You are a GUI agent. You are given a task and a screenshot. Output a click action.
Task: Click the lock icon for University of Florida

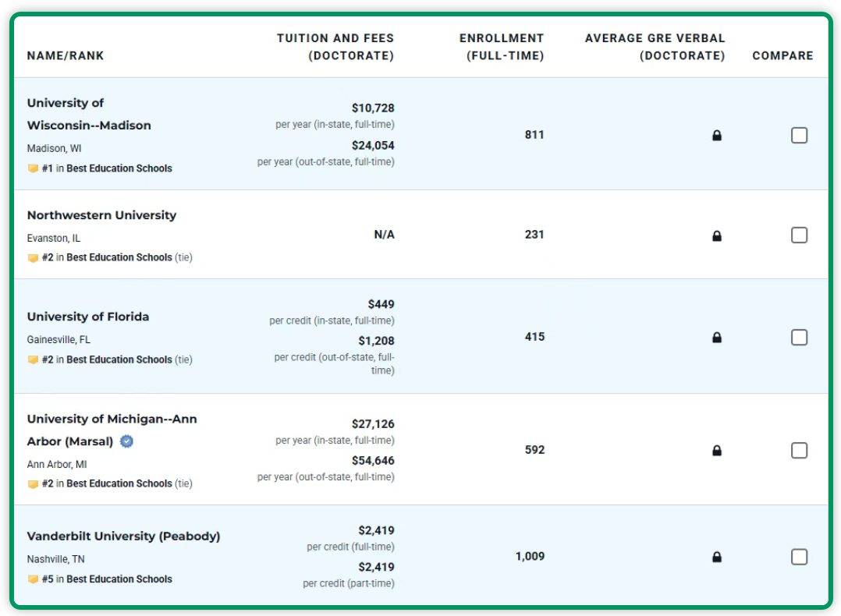pyautogui.click(x=716, y=338)
